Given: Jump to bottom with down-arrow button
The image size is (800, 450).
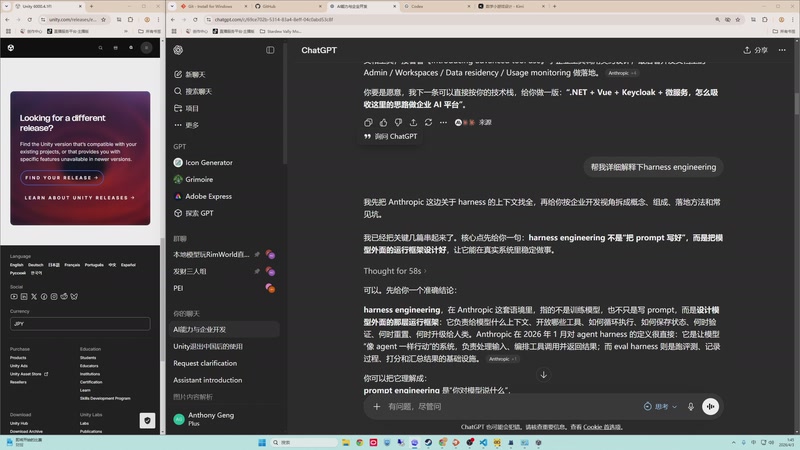Looking at the screenshot, I should tap(543, 375).
